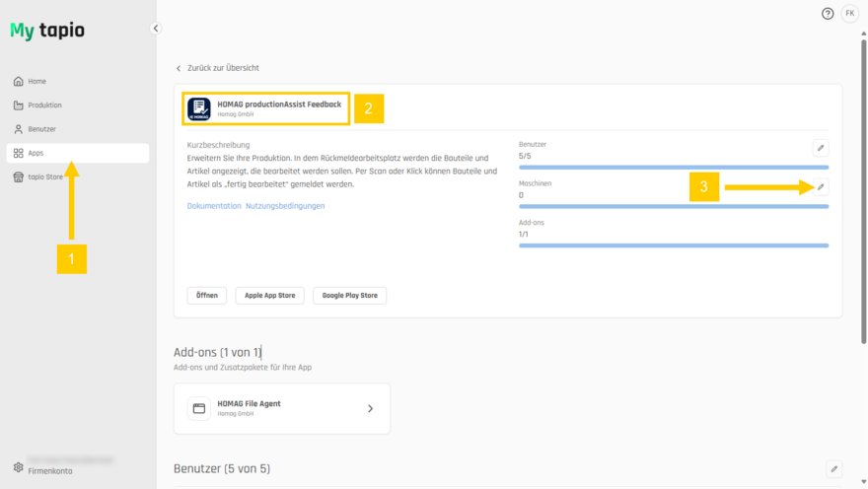Image resolution: width=868 pixels, height=489 pixels.
Task: Click the Google Play Store button
Action: 350,296
